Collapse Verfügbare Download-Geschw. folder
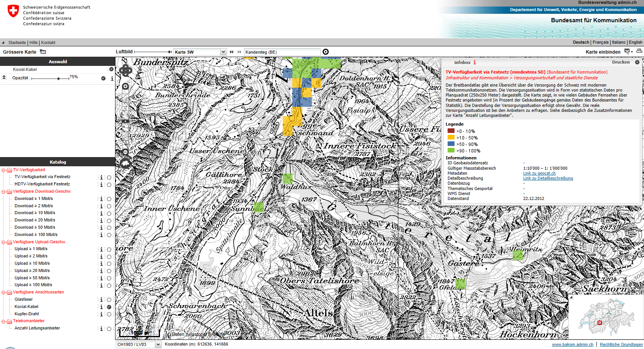The image size is (644, 349). tap(3, 192)
